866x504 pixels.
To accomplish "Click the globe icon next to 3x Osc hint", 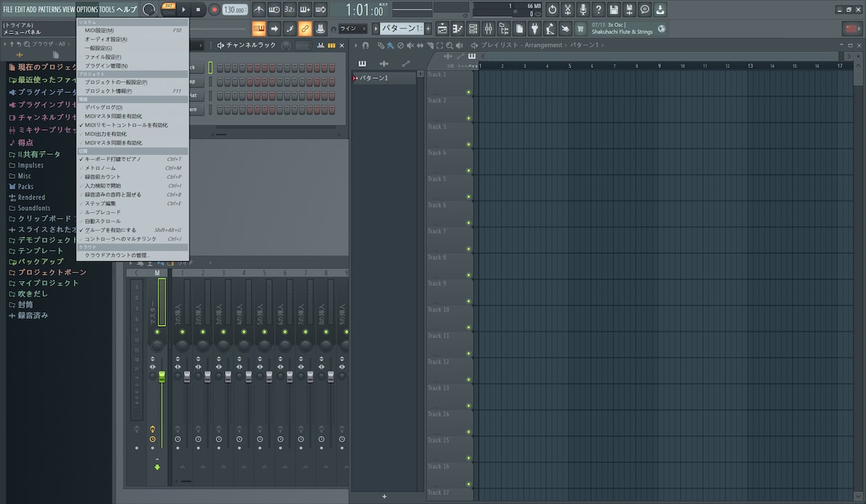I will (662, 28).
